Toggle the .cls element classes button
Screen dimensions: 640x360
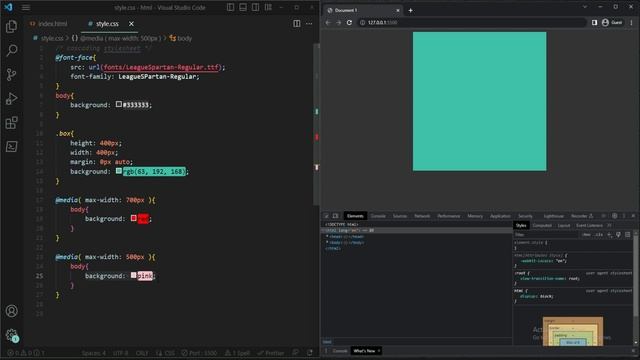pyautogui.click(x=599, y=235)
